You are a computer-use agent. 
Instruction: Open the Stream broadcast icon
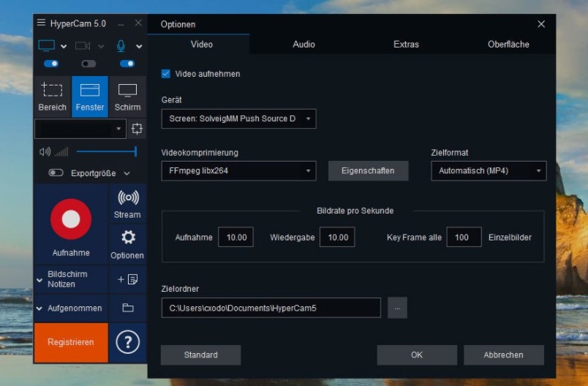[x=127, y=203]
